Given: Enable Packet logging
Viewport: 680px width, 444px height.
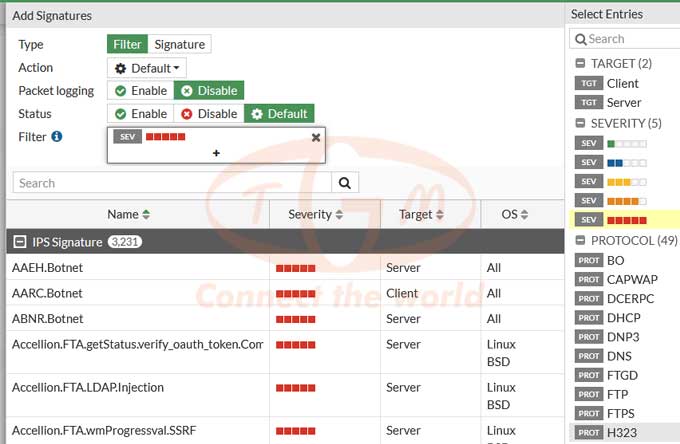Looking at the screenshot, I should (x=141, y=91).
